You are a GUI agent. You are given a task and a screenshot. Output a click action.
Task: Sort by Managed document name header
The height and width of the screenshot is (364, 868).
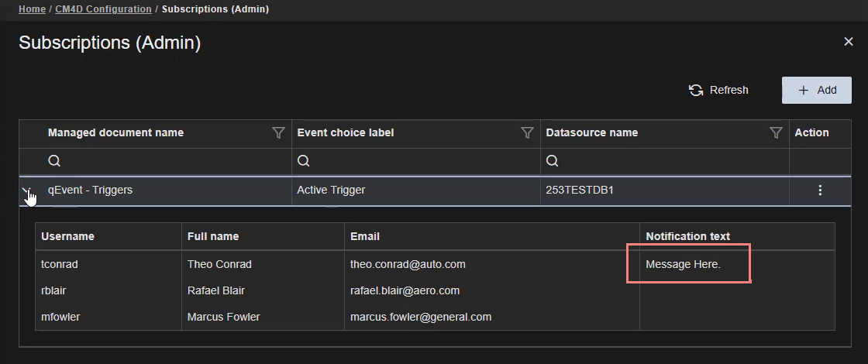[x=115, y=132]
